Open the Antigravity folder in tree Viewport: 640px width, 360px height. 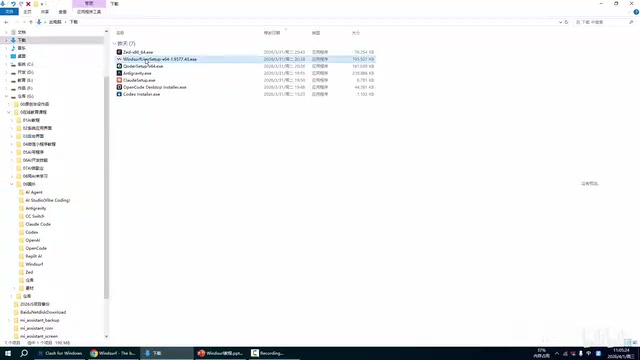click(x=36, y=208)
